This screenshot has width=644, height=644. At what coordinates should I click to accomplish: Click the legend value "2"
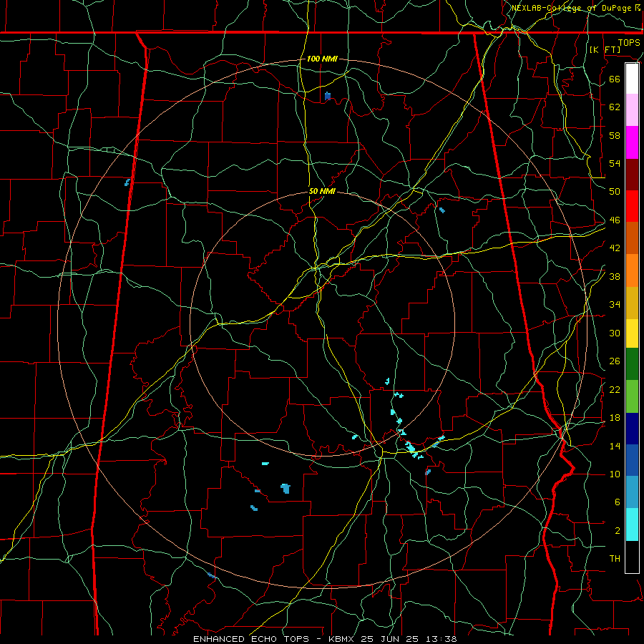tap(617, 530)
